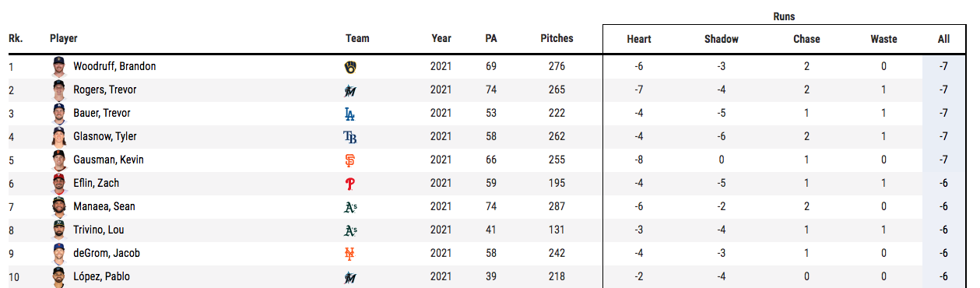Click the Giants logo next to Gausman
The height and width of the screenshot is (288, 980).
tap(350, 160)
